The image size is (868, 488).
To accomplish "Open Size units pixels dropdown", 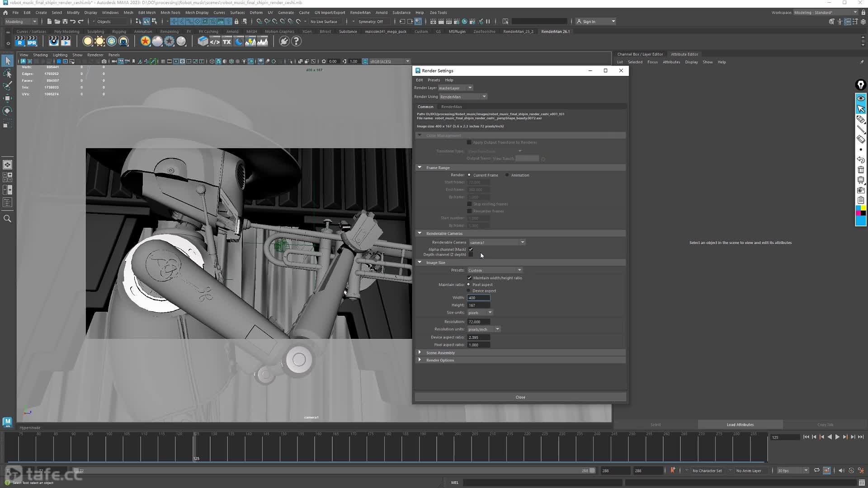I will point(480,313).
